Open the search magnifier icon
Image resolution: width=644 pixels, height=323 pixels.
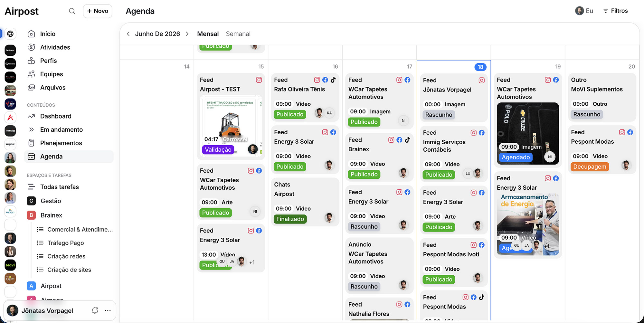click(72, 11)
